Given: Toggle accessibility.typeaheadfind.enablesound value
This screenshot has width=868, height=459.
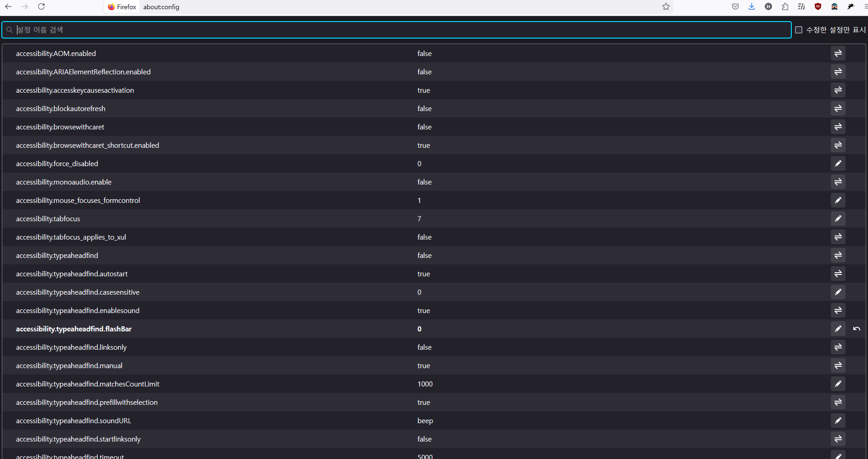Looking at the screenshot, I should tap(838, 310).
